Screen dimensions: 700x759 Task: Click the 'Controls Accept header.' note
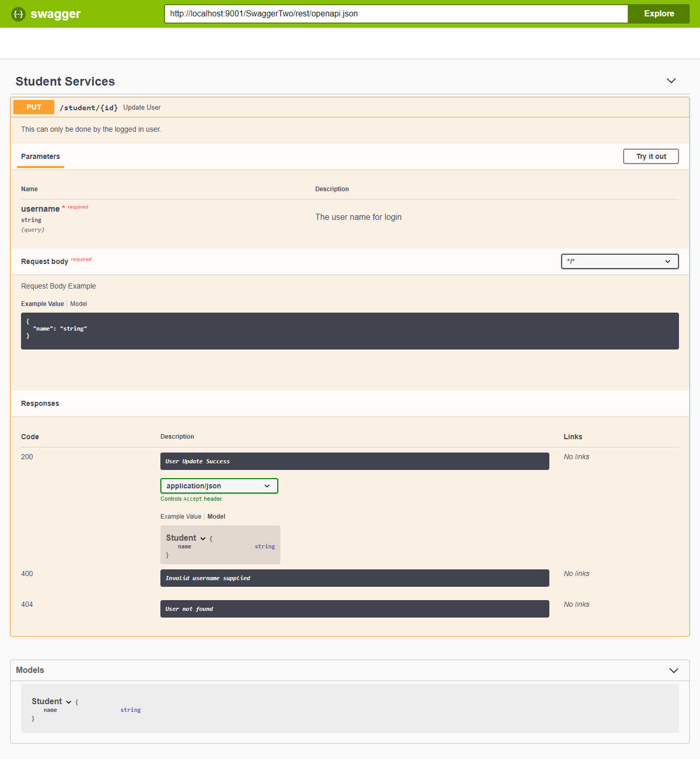[x=192, y=499]
